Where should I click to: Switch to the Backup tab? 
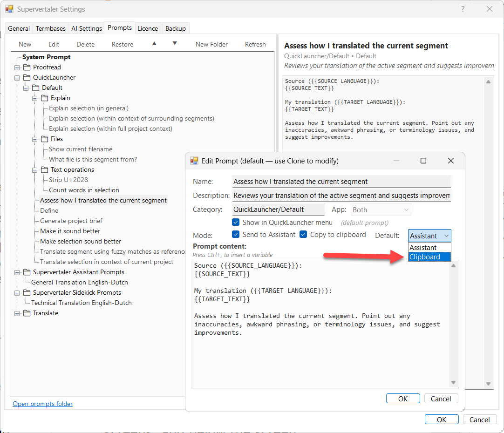pyautogui.click(x=176, y=28)
